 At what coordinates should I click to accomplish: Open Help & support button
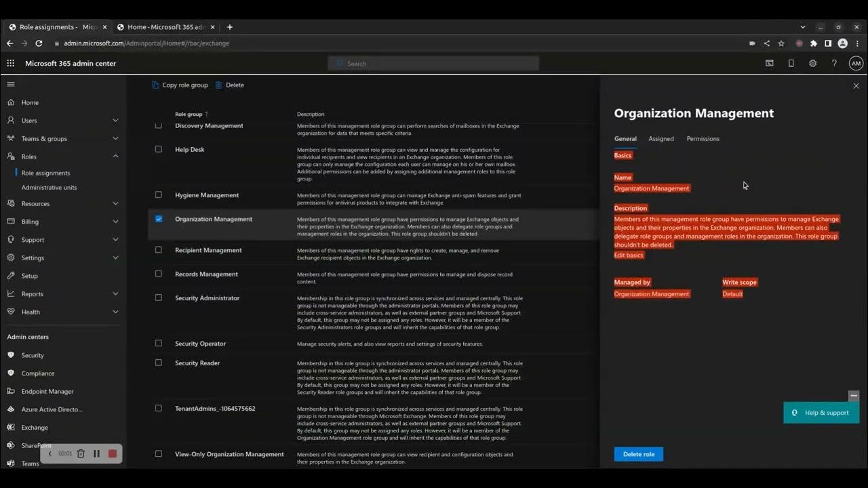[x=821, y=413]
